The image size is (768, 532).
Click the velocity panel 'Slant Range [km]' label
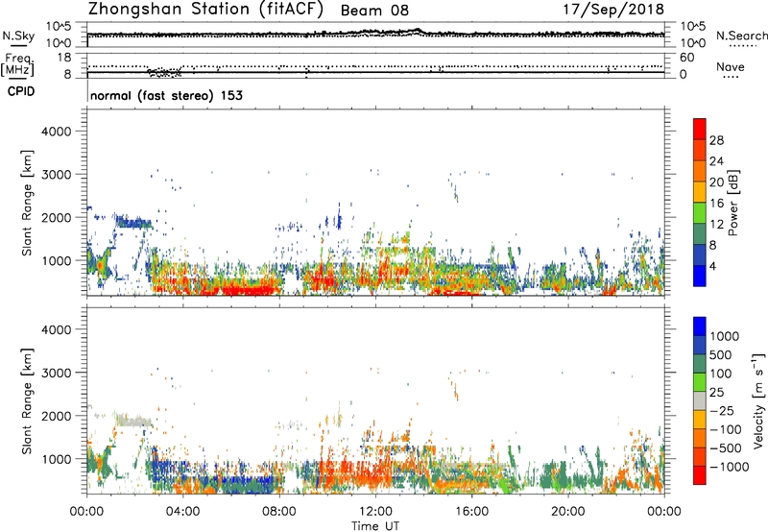pyautogui.click(x=27, y=401)
